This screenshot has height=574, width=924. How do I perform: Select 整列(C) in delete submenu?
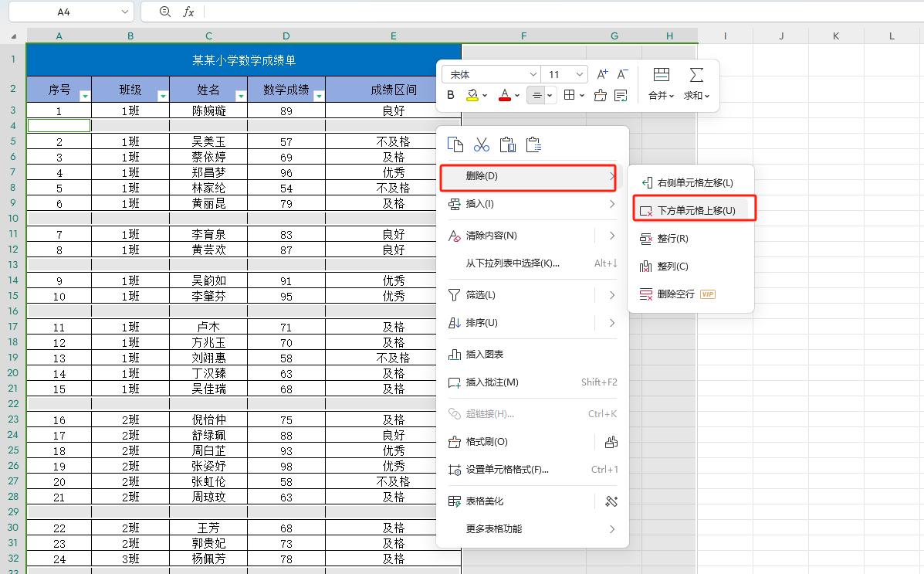point(691,267)
